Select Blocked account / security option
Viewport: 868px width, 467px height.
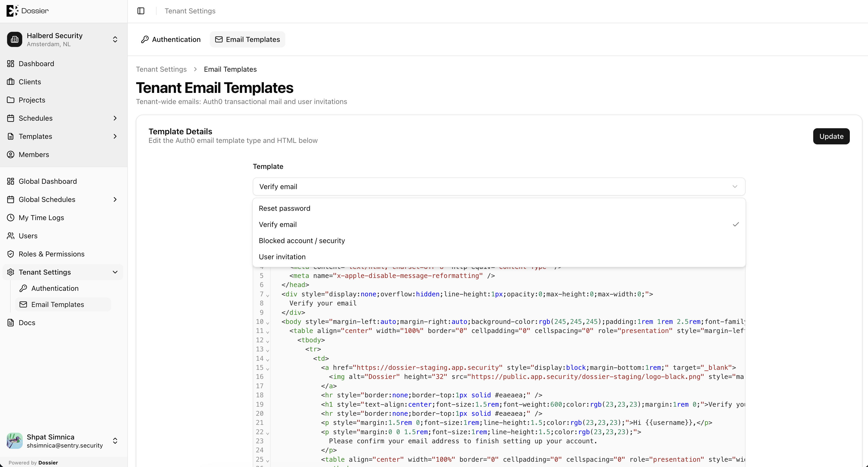pyautogui.click(x=499, y=241)
